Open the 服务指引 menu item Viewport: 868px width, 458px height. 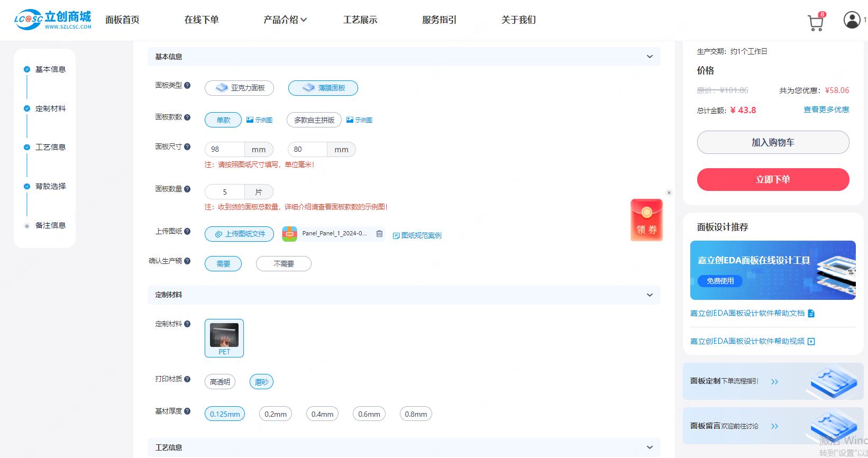pyautogui.click(x=439, y=20)
